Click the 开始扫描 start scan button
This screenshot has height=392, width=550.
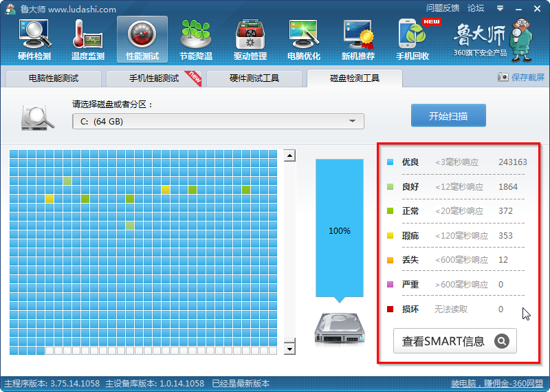448,116
